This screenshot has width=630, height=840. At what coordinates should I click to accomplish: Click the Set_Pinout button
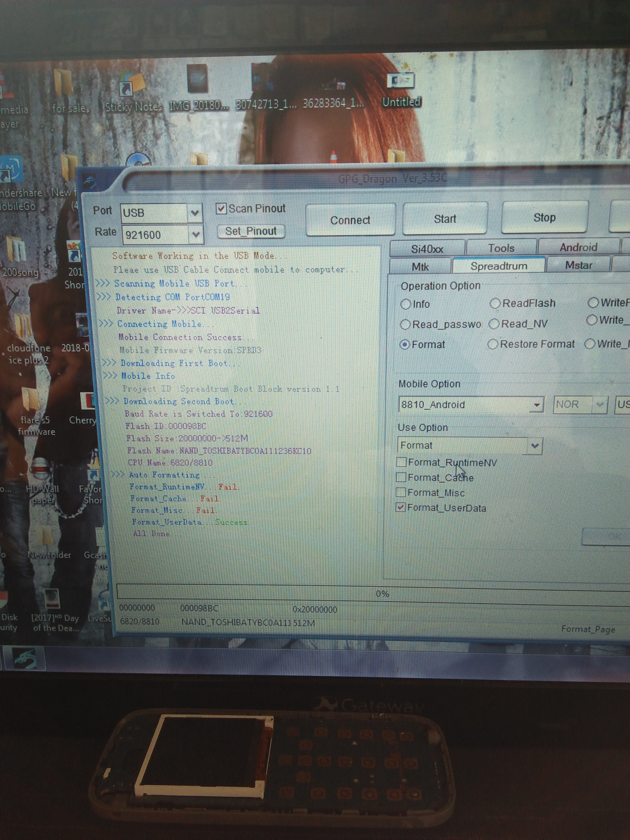click(x=251, y=231)
